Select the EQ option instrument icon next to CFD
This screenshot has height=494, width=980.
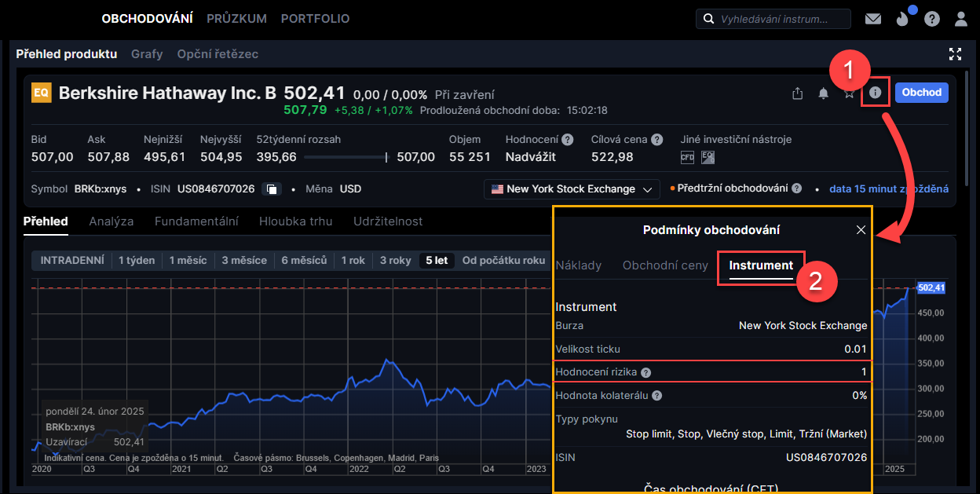pyautogui.click(x=708, y=157)
